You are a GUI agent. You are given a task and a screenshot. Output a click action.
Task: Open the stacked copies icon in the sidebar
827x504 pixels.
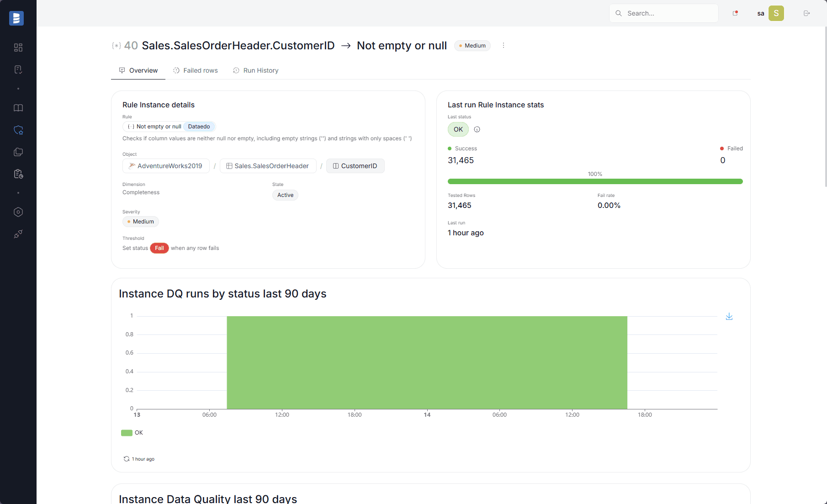tap(18, 152)
